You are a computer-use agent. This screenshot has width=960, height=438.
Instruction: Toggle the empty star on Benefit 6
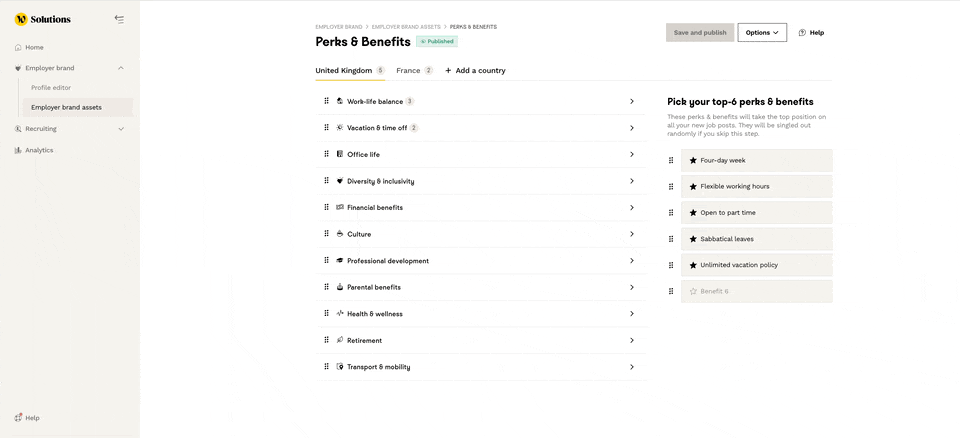(x=693, y=291)
